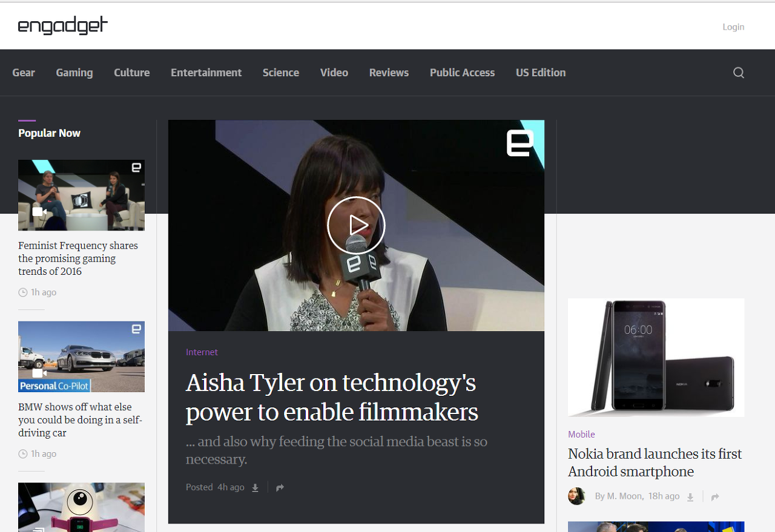The height and width of the screenshot is (532, 775).
Task: Open the Nokia smartphone image
Action: [656, 357]
